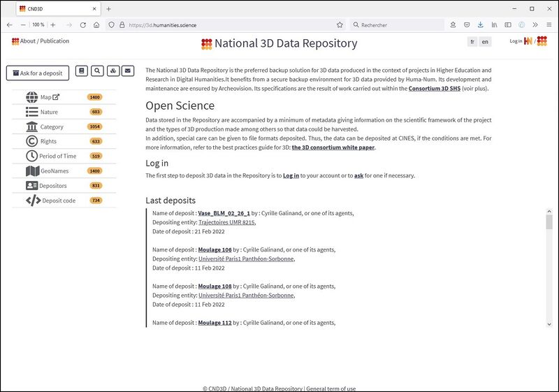559x392 pixels.
Task: Switch site language to French (fr)
Action: tap(472, 42)
